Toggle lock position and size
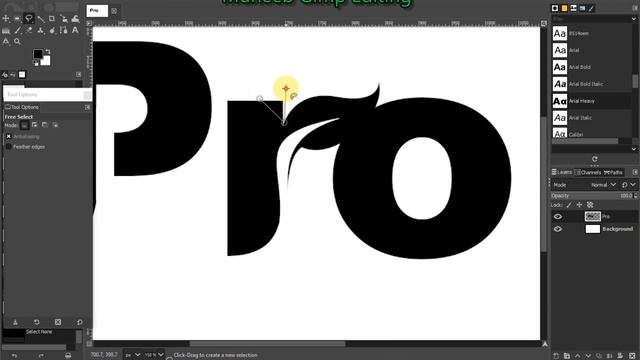Viewport: 640px width, 360px height. [x=579, y=205]
